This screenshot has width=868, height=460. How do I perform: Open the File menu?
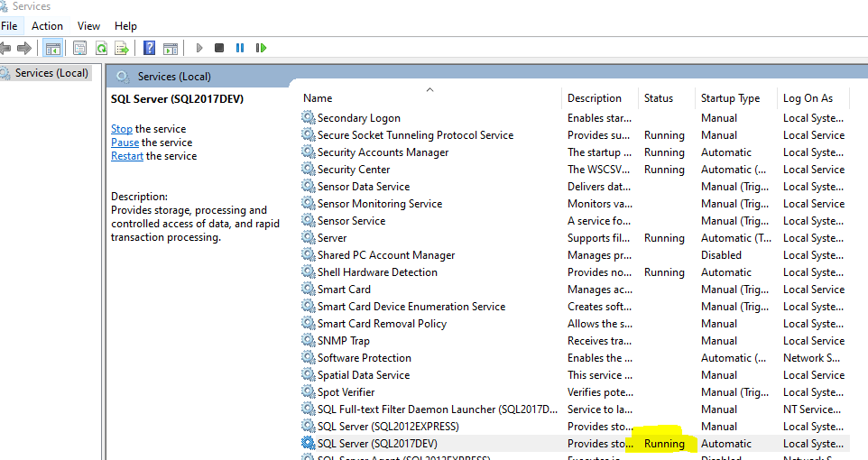pyautogui.click(x=9, y=26)
